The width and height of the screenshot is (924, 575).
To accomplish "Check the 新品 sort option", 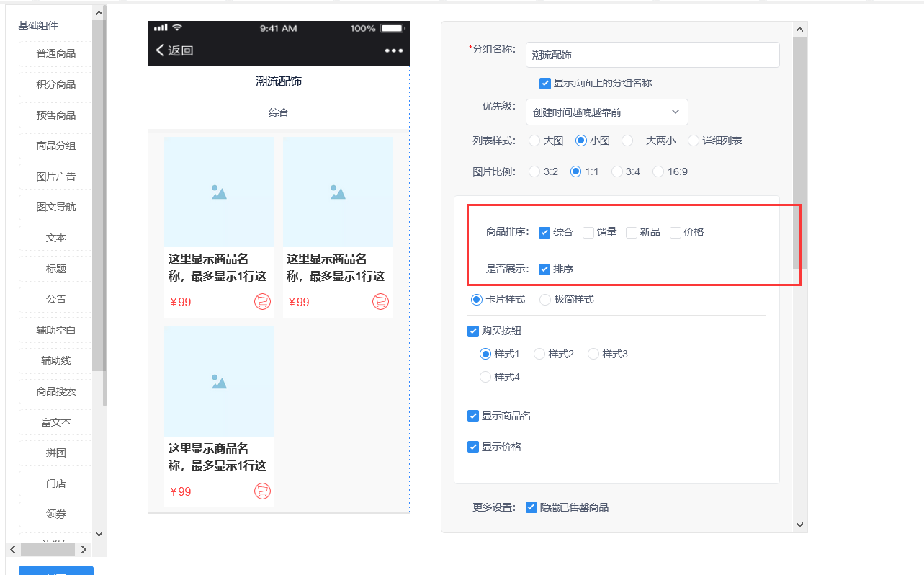I will 632,232.
